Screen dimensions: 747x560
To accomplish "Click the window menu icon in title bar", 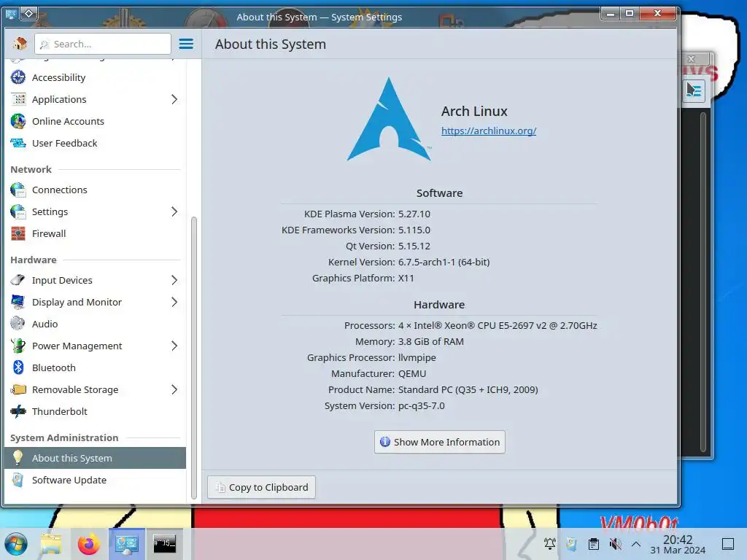I will [11, 14].
